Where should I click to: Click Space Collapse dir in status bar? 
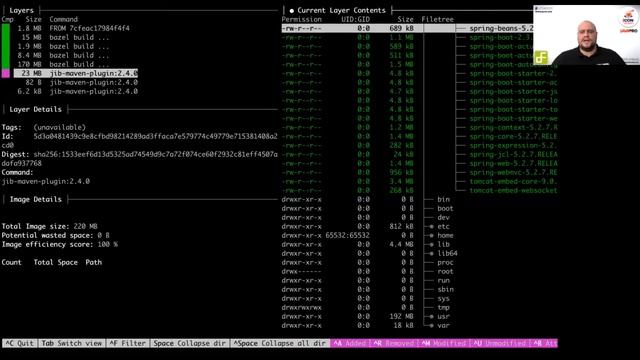189,343
